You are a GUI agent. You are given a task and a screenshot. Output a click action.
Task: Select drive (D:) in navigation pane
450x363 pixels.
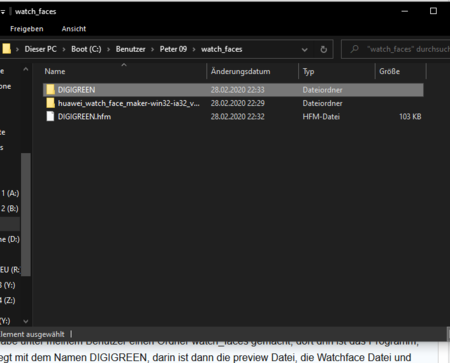(10, 239)
